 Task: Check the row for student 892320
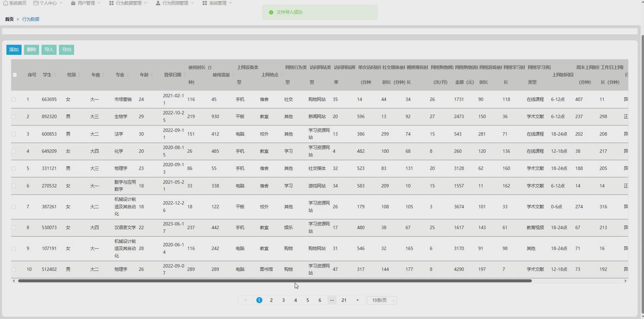click(x=13, y=116)
